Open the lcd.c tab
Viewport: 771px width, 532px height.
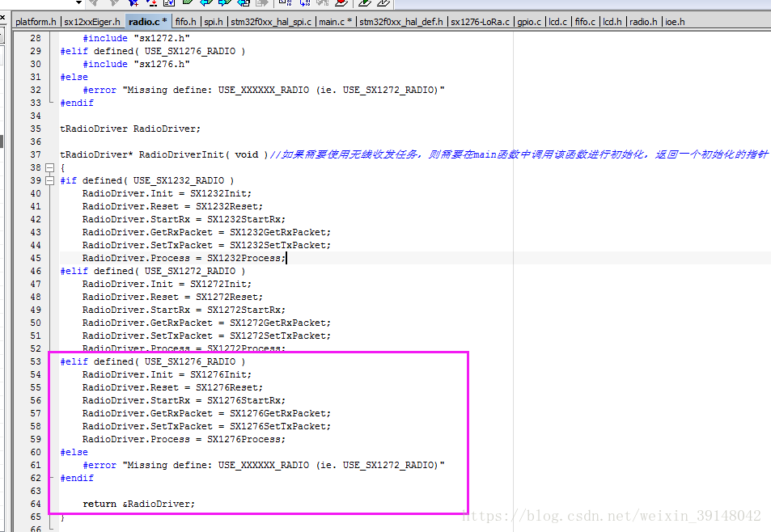click(x=557, y=22)
